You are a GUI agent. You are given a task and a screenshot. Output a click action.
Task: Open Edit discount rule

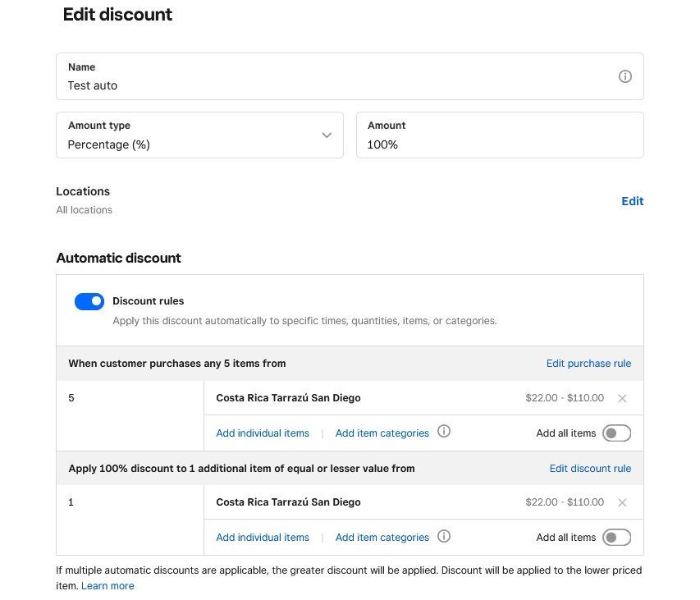(590, 469)
